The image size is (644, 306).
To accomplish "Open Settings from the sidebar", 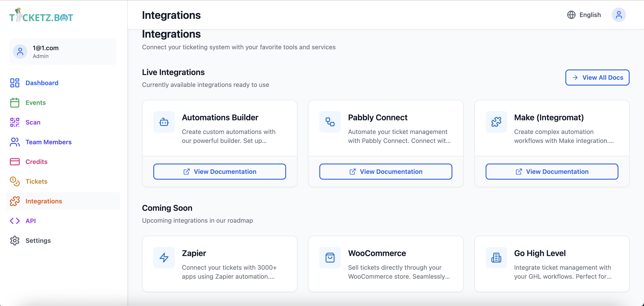I will [x=63, y=241].
